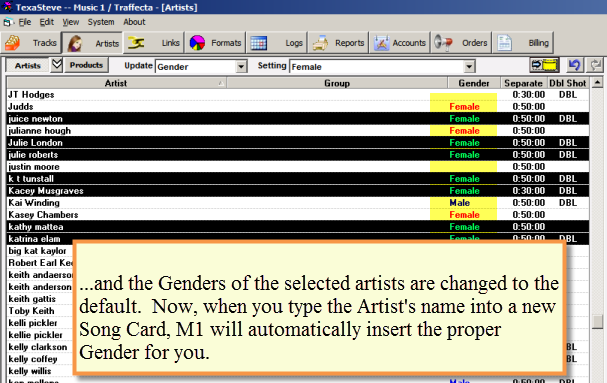
Task: Toggle the checkmark between Artists and Products
Action: click(x=57, y=64)
